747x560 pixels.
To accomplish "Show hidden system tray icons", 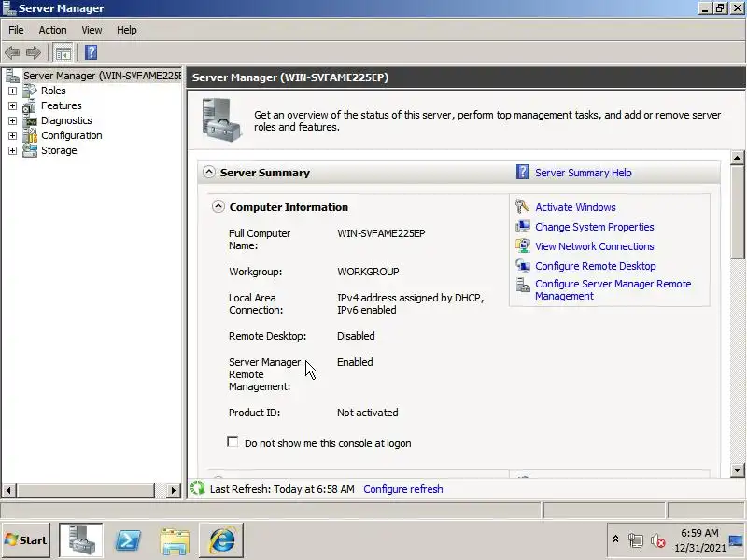I will pyautogui.click(x=615, y=539).
